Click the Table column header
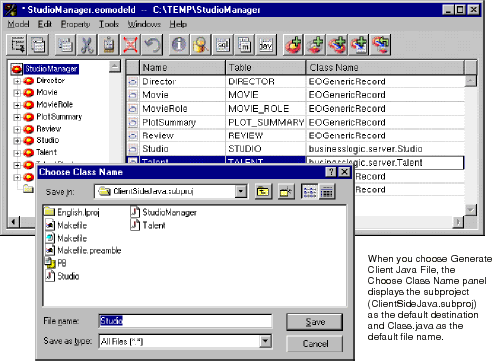 click(x=266, y=68)
